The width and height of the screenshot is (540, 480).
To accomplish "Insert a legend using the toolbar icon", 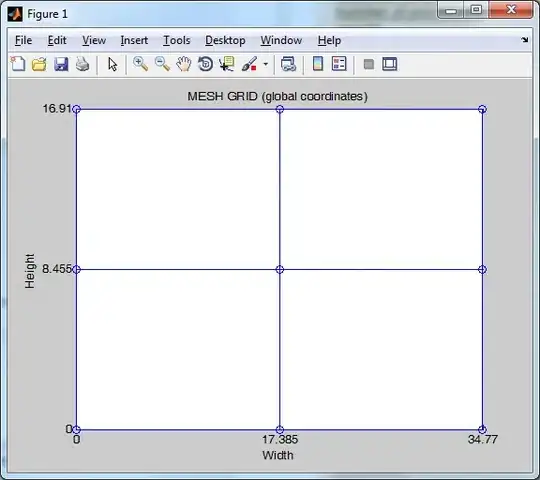I will coord(339,64).
